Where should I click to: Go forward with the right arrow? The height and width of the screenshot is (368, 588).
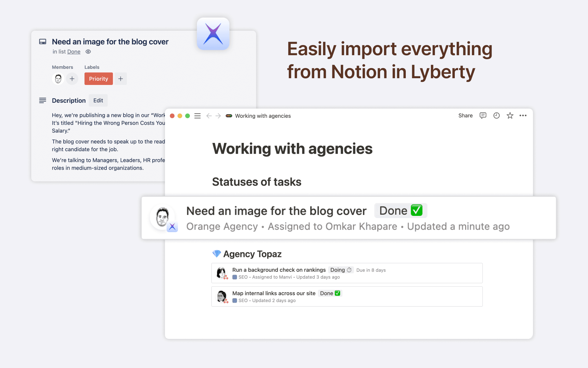(x=218, y=116)
